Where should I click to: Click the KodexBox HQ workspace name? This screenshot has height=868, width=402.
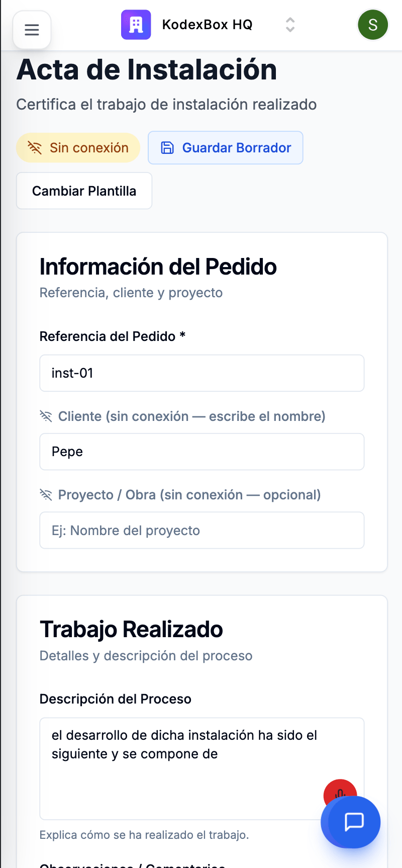point(207,24)
